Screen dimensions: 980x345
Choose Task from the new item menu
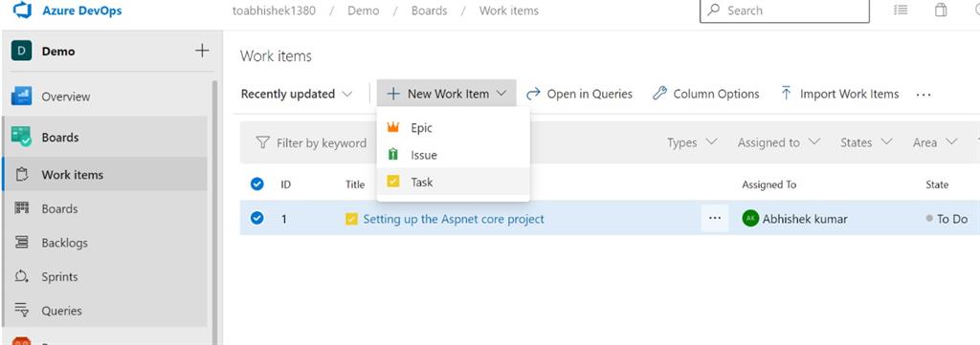[x=453, y=183]
